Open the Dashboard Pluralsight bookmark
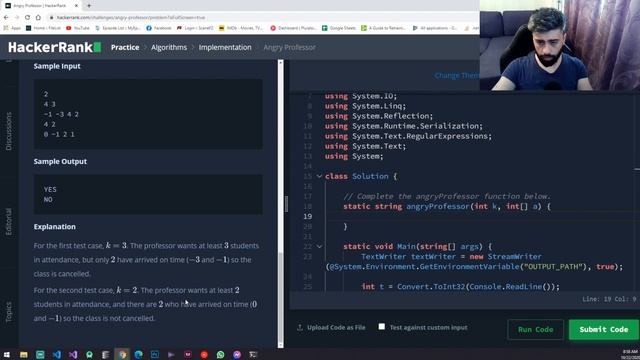The height and width of the screenshot is (360, 640). [293, 28]
